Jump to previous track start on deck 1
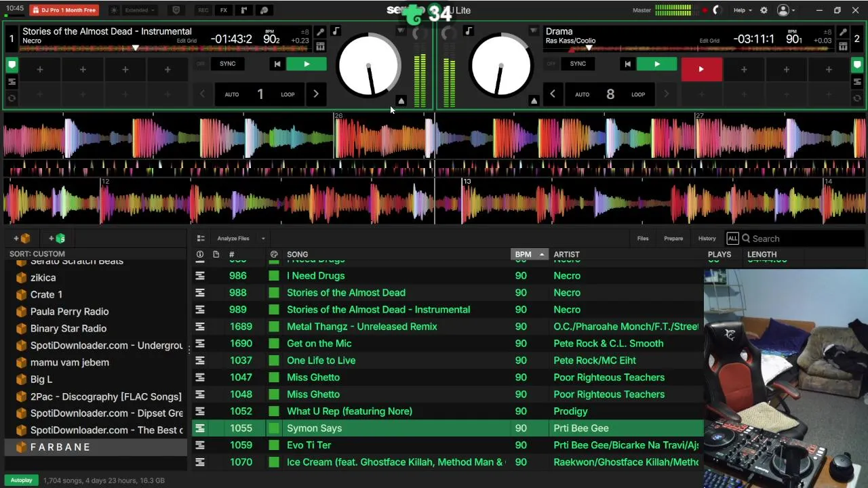Viewport: 868px width, 488px height. pos(277,64)
